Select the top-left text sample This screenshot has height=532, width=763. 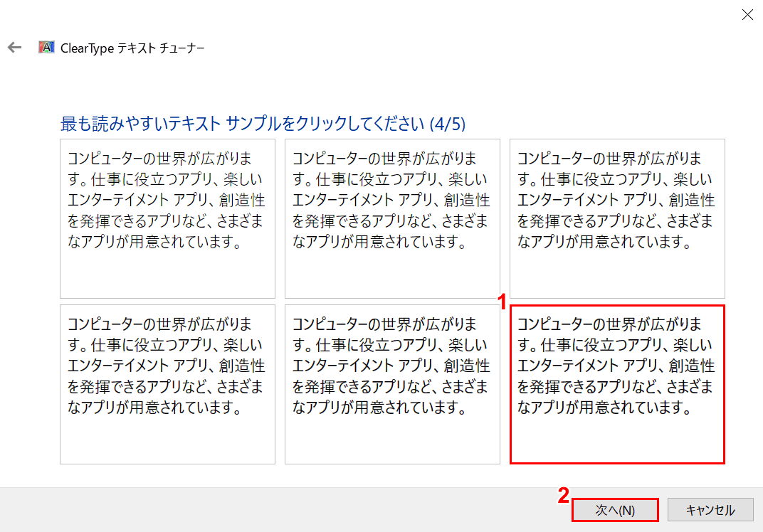pyautogui.click(x=167, y=218)
